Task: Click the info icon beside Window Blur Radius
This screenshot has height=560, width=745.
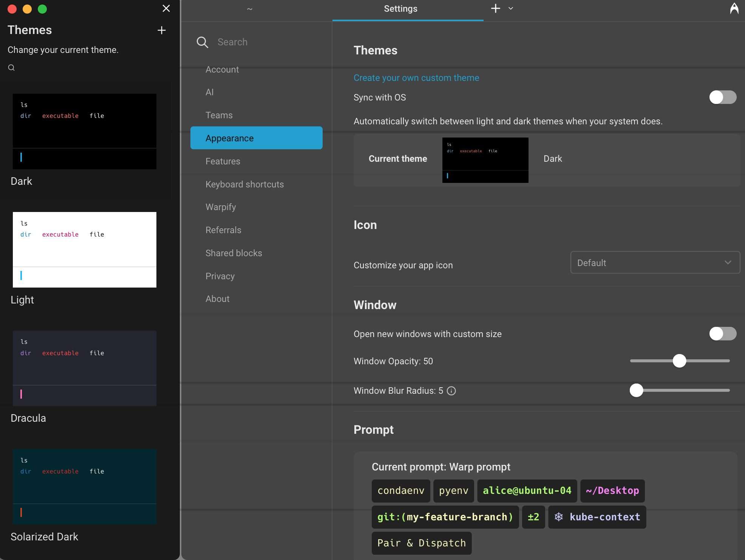Action: pos(451,391)
